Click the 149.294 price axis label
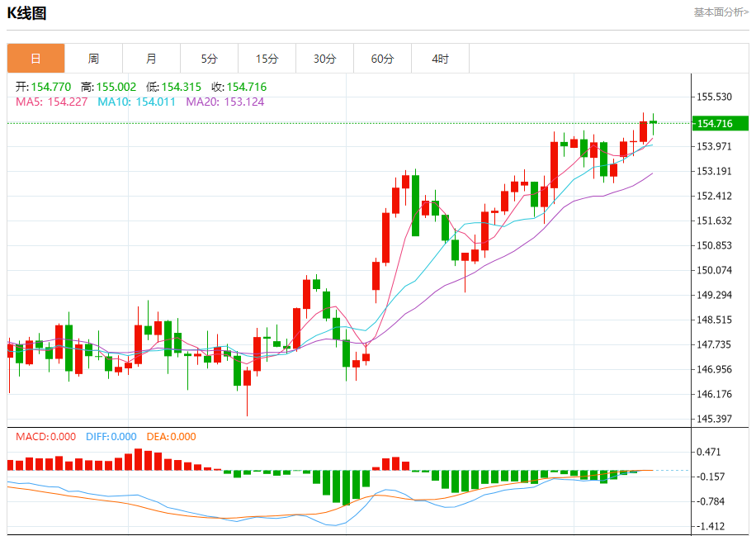 point(714,295)
